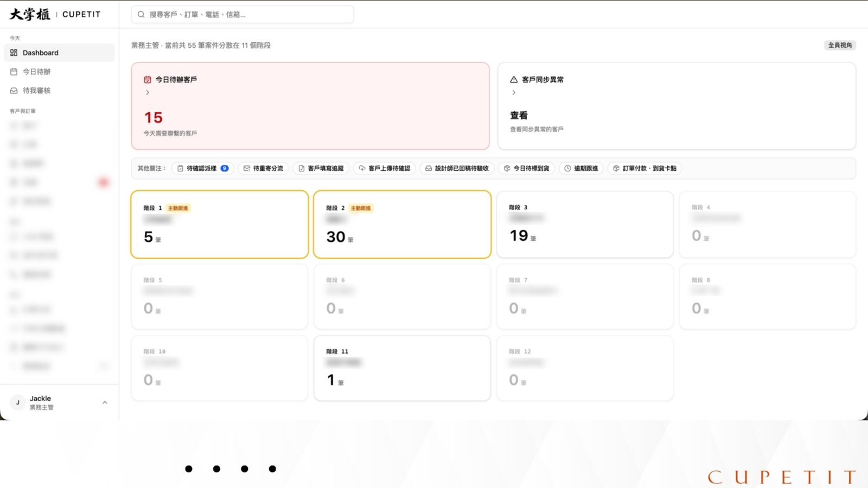Click inbox icon on 設計師已回稿待驗收
The image size is (868, 488).
click(429, 169)
